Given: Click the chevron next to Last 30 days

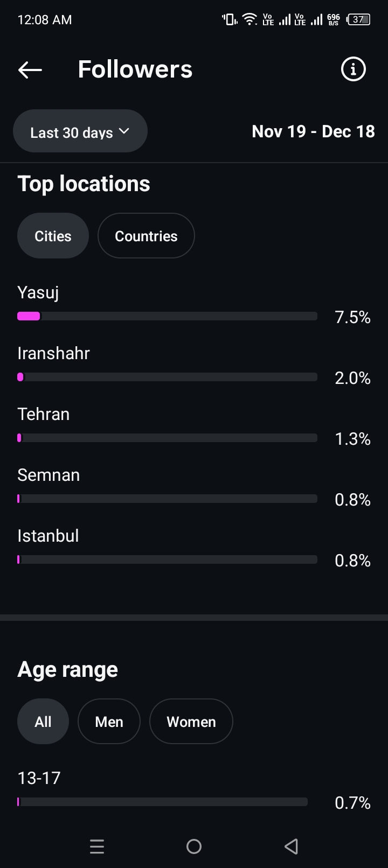Looking at the screenshot, I should tap(124, 131).
